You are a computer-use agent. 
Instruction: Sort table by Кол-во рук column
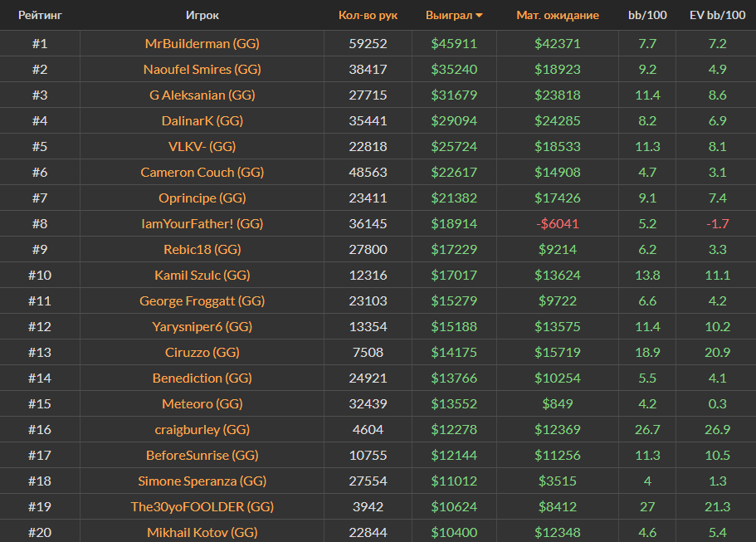[368, 15]
